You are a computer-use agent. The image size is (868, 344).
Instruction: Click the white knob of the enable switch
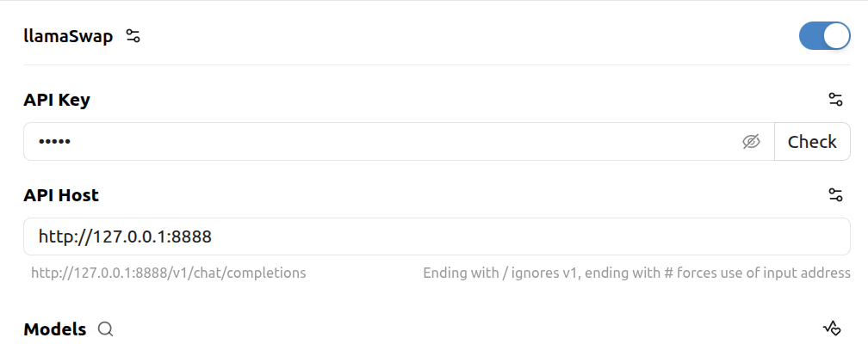click(x=836, y=36)
